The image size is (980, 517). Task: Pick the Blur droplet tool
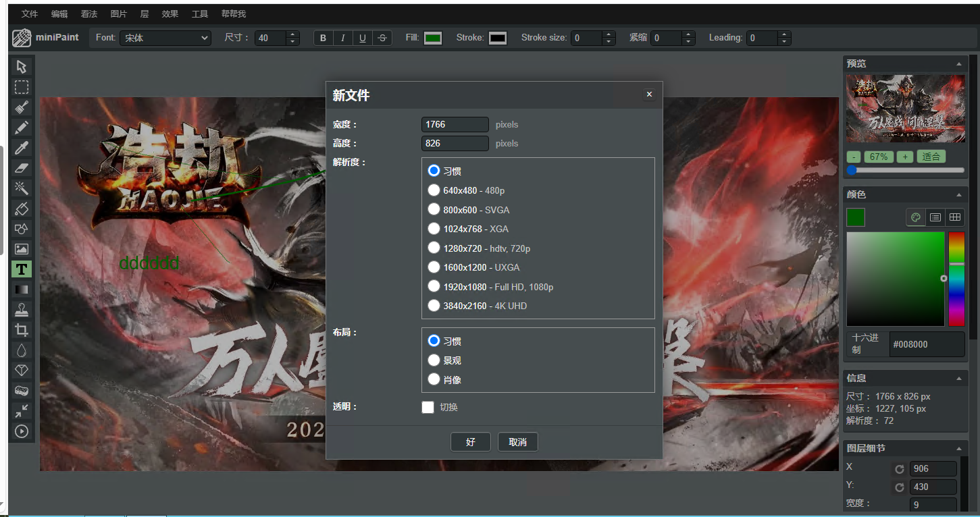click(x=22, y=350)
